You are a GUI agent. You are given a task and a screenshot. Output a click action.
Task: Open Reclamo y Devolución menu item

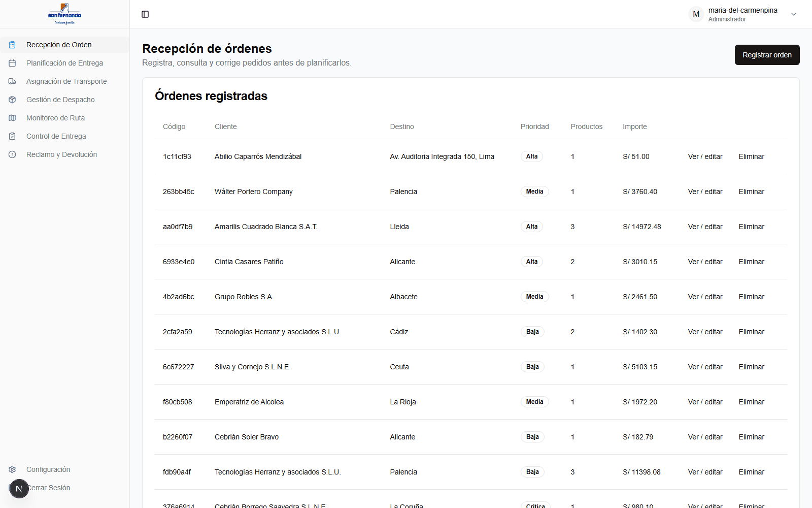(x=64, y=154)
